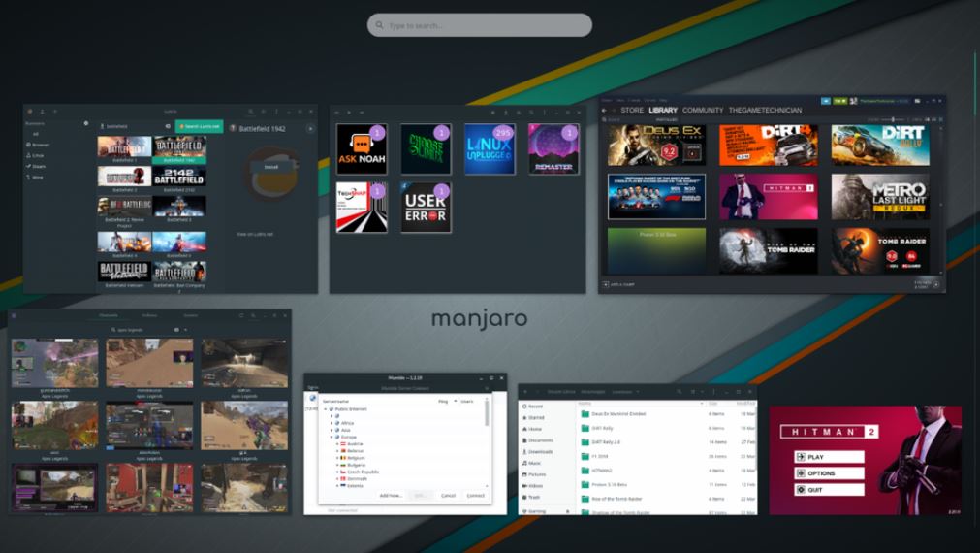Select Browser runner in Lutris sidebar
Viewport: 980px width, 553px height.
[x=38, y=145]
